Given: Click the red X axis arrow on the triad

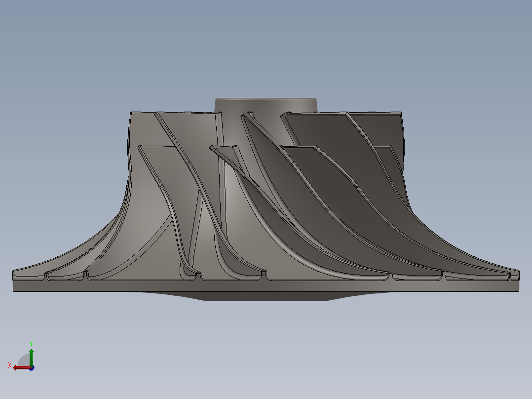Looking at the screenshot, I should (22, 368).
